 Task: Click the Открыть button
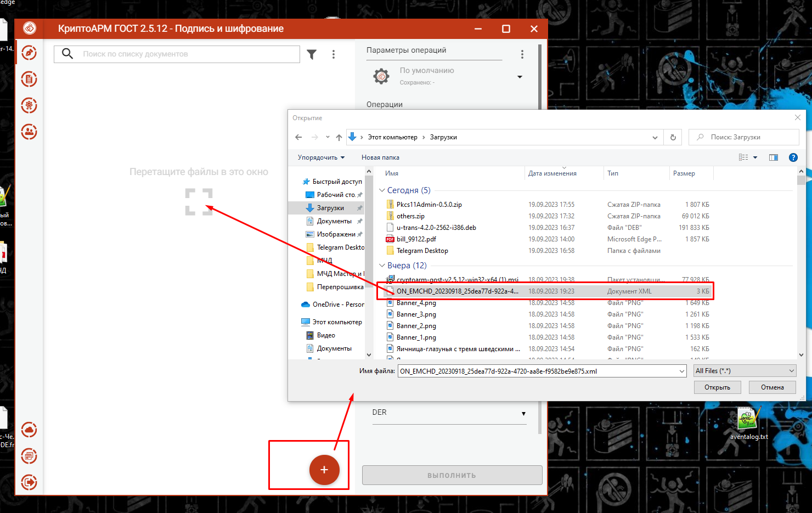pos(717,387)
